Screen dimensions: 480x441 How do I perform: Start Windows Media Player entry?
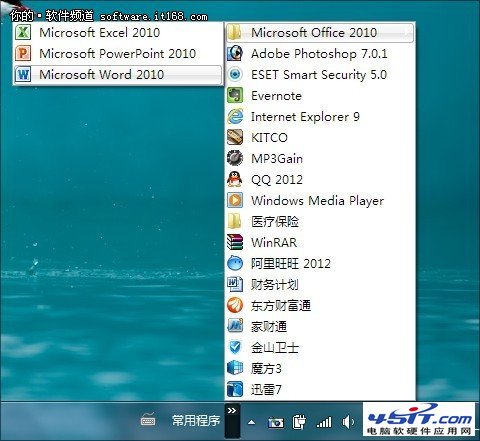(320, 200)
